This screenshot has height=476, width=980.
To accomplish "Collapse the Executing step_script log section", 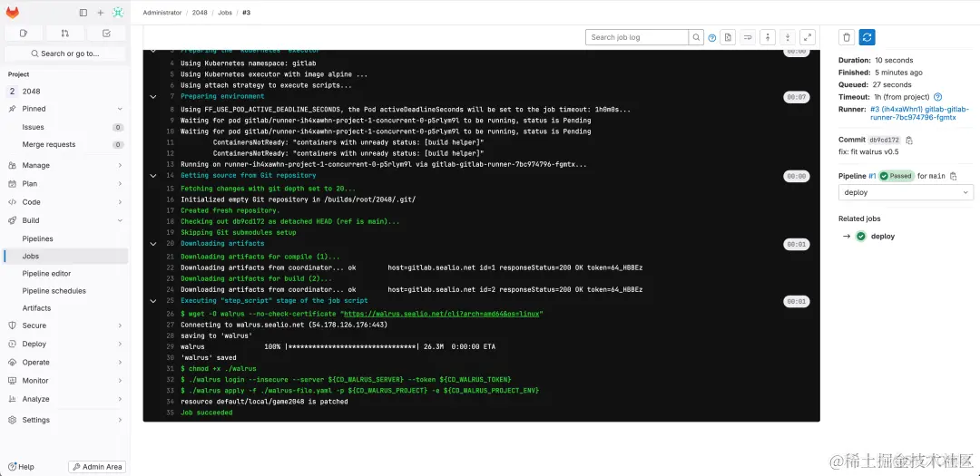I will tap(153, 301).
